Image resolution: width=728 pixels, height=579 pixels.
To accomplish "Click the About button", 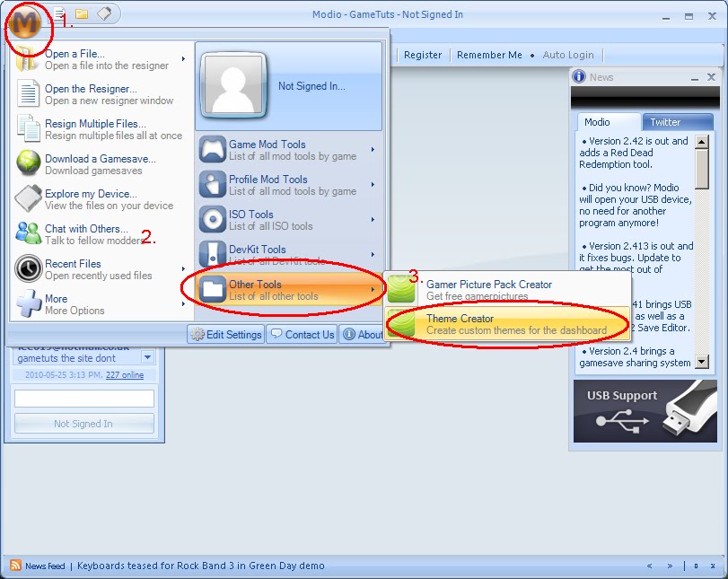I will click(363, 334).
